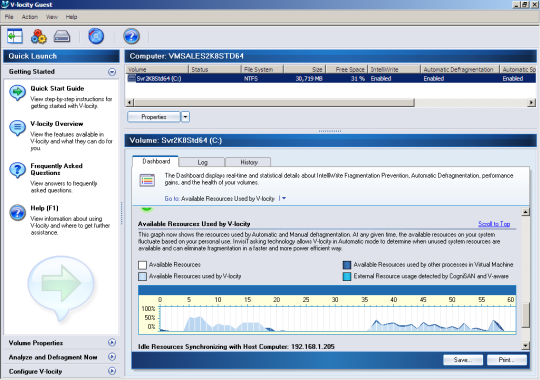Click the volume list scroll left arrow
The width and height of the screenshot is (540, 380).
click(x=129, y=102)
